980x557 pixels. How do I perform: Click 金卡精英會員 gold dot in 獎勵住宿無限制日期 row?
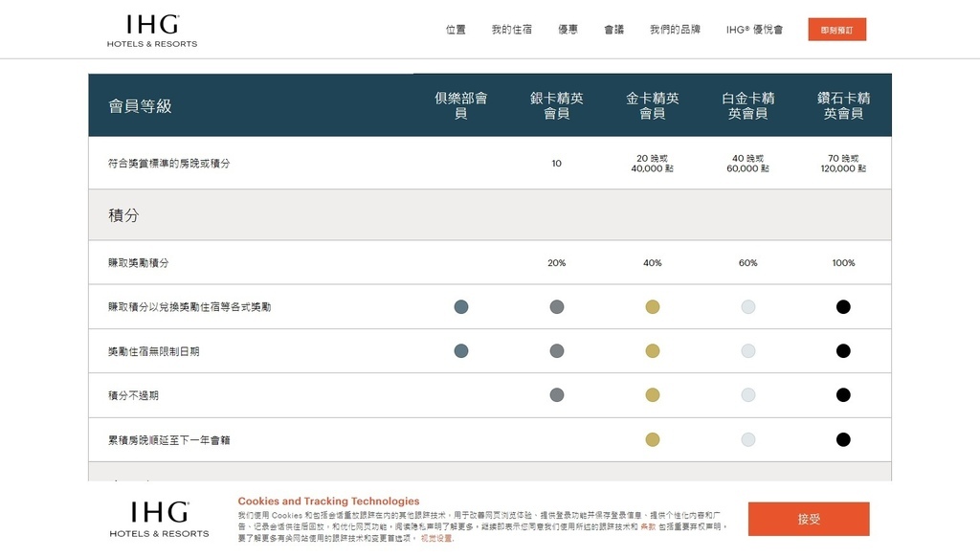coord(653,350)
